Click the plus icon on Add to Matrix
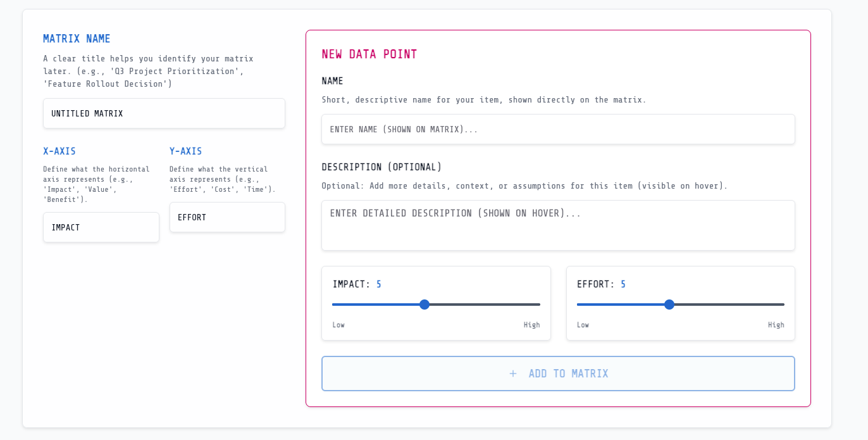 512,374
